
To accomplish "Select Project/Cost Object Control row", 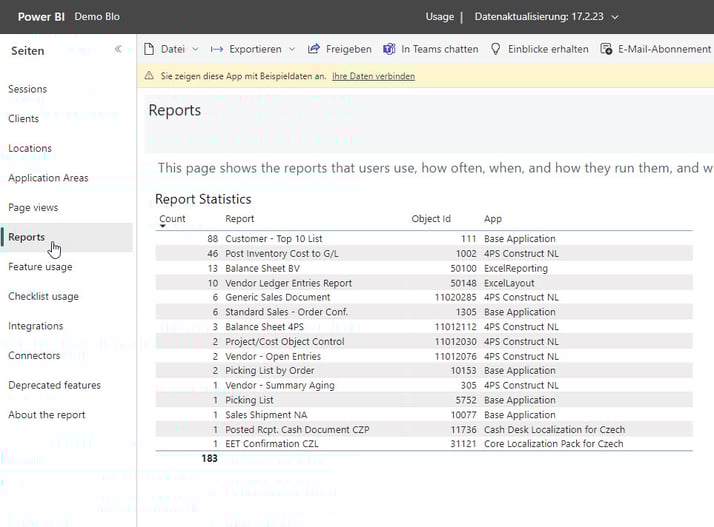I will [x=424, y=341].
